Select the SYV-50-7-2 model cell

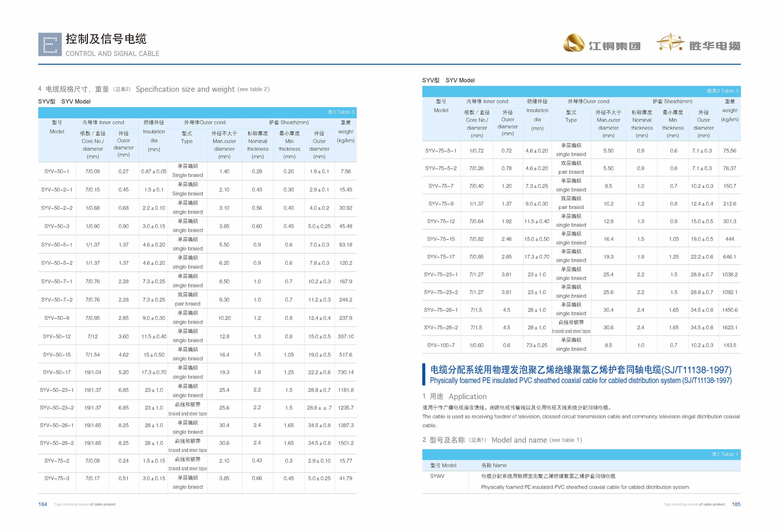point(57,300)
